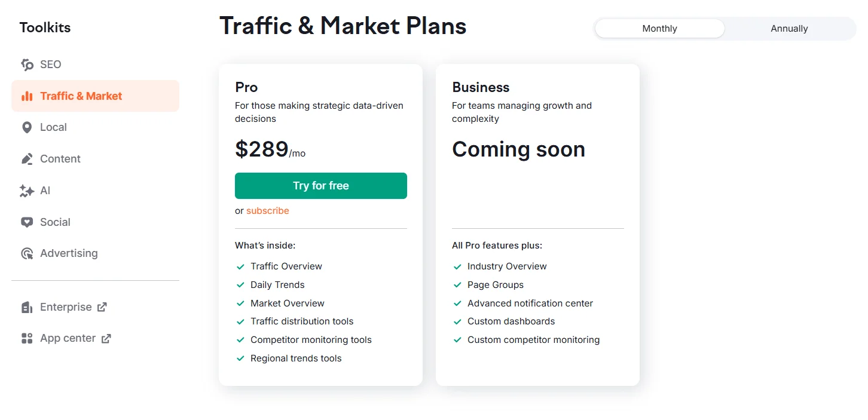Viewport: 868px width, 420px height.
Task: Click the Content pencil icon
Action: (x=27, y=159)
